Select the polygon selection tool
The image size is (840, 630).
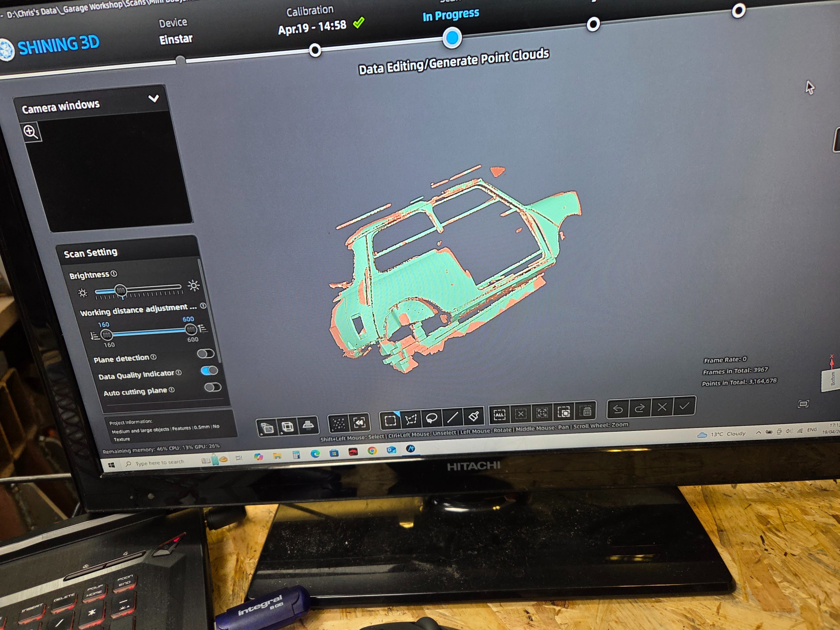(x=411, y=419)
